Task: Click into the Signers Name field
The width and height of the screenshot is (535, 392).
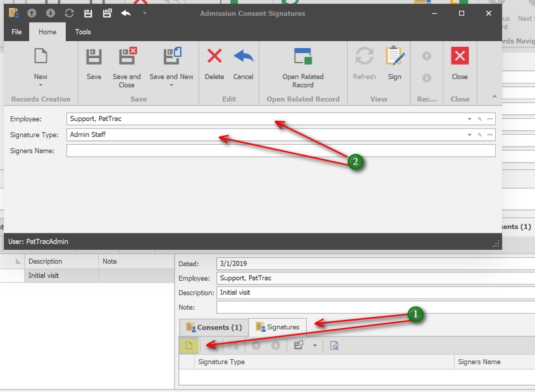Action: [281, 150]
